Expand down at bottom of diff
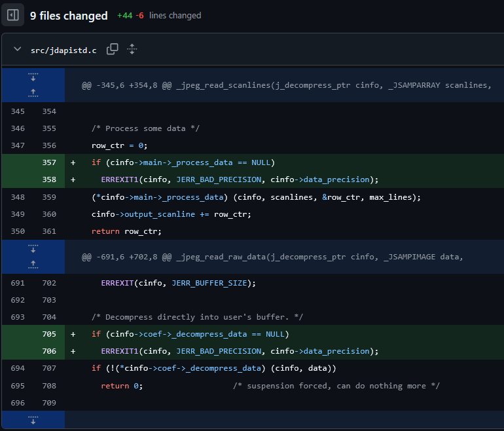504x431 pixels. coord(33,420)
